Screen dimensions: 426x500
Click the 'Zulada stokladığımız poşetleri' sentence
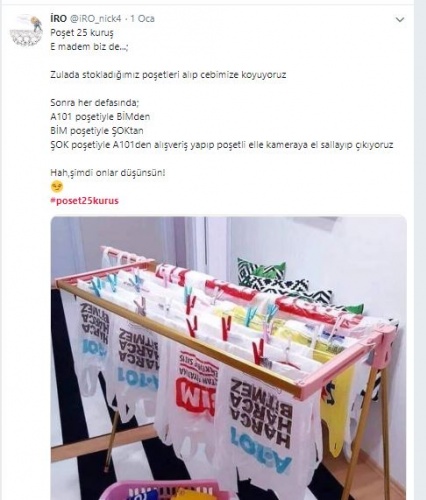click(x=168, y=75)
